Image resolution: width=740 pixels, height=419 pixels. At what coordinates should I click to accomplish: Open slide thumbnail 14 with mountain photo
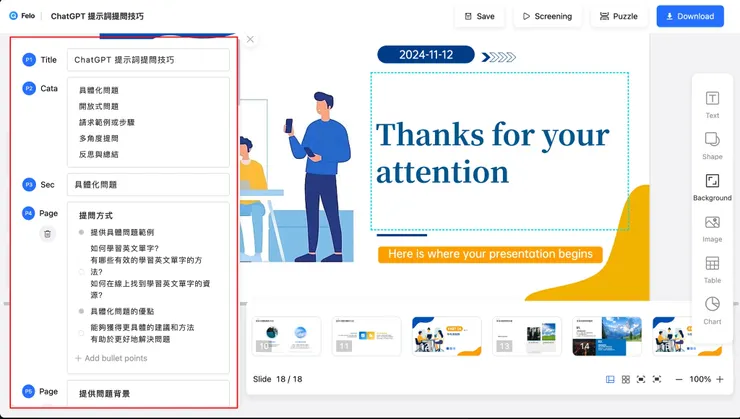[607, 336]
